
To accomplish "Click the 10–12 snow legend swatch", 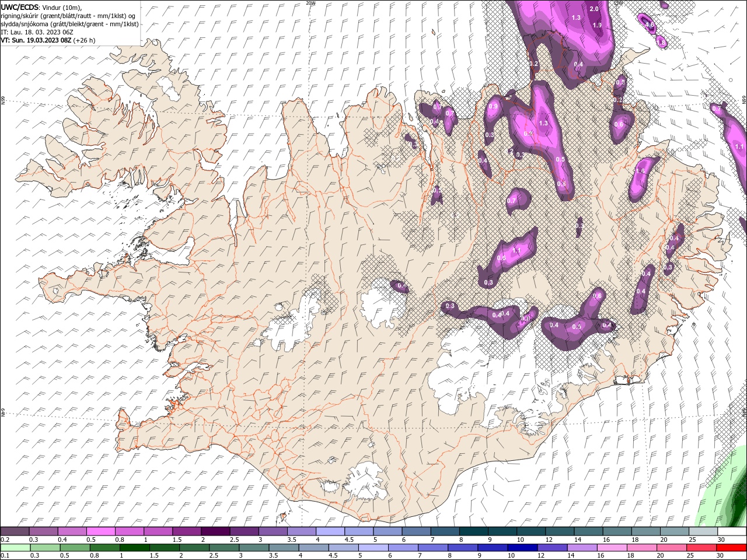I will click(530, 531).
